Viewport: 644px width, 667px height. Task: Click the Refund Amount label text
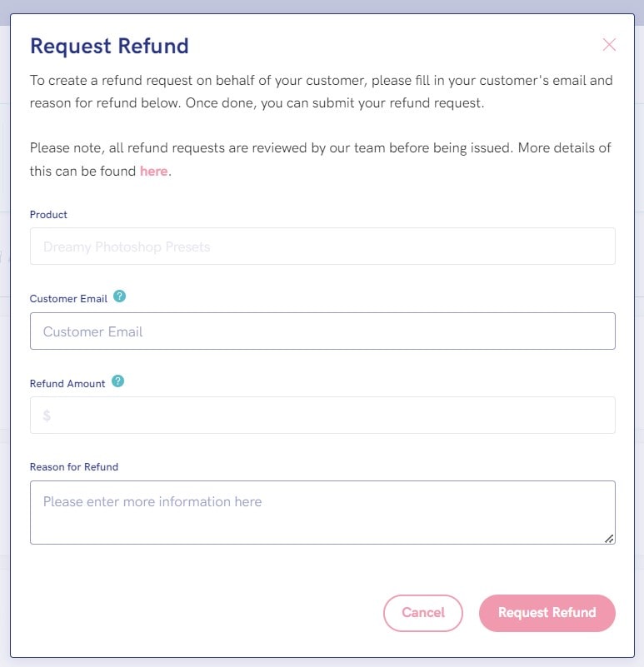tap(67, 383)
